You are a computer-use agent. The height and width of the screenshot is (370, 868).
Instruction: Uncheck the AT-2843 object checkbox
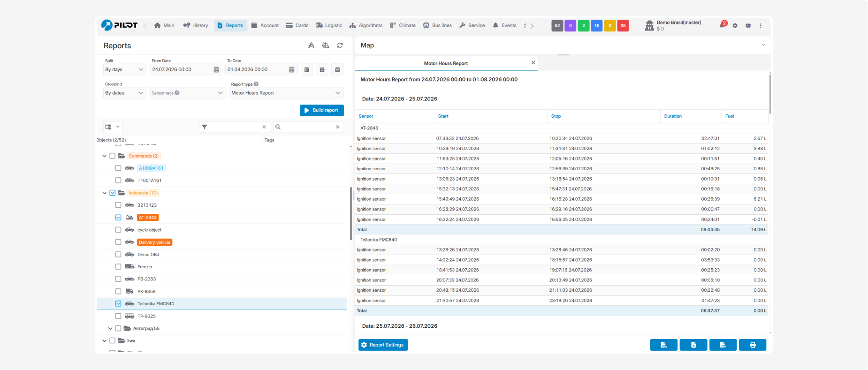pos(118,218)
